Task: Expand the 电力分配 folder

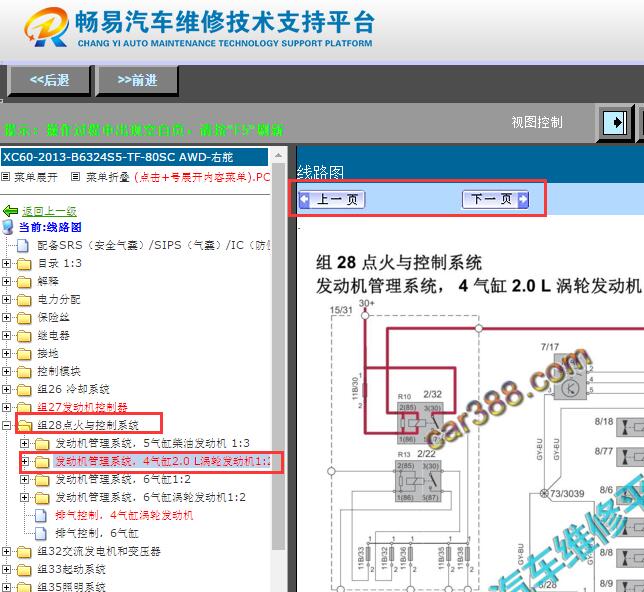Action: pyautogui.click(x=6, y=299)
